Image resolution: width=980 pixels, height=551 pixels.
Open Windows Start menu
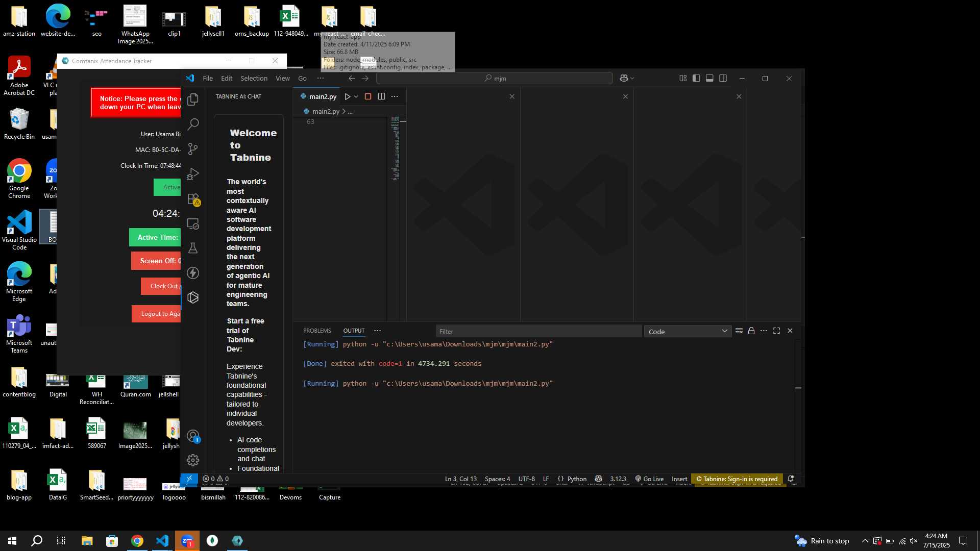[x=12, y=541]
